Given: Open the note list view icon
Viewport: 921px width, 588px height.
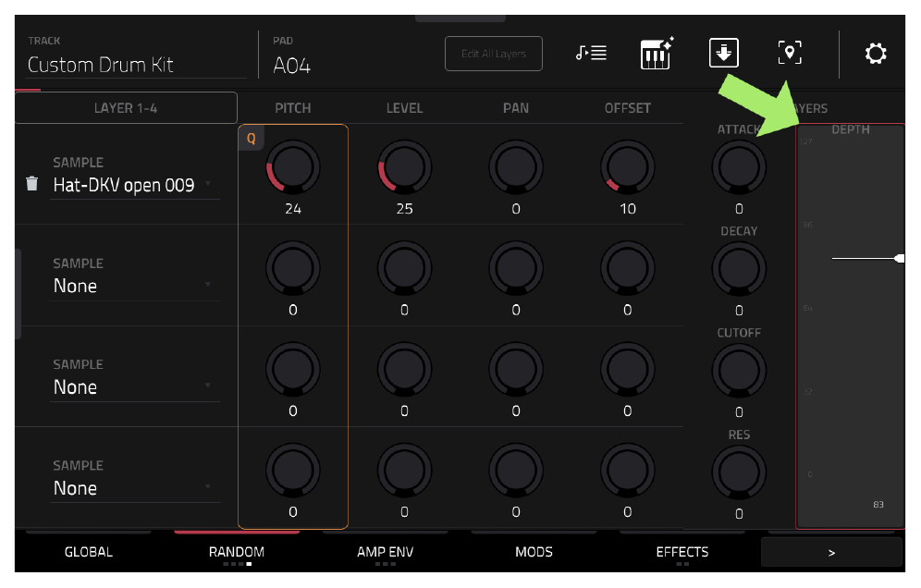Looking at the screenshot, I should [x=591, y=54].
